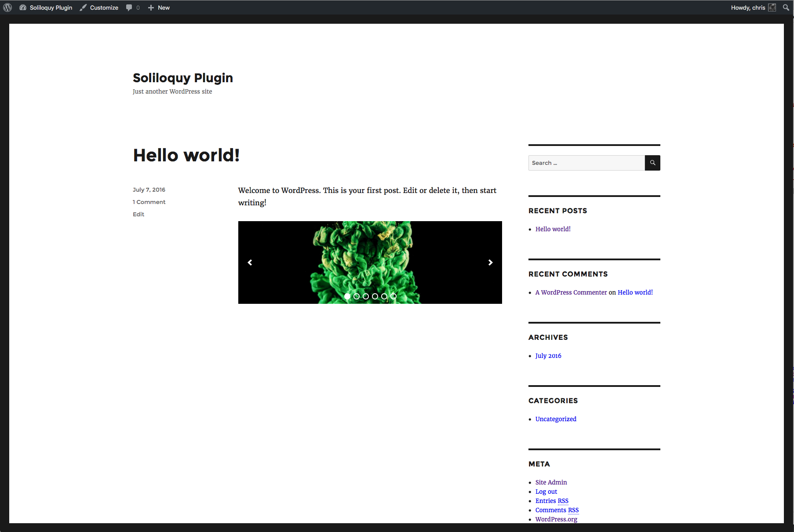Select the third slider pagination dot
794x532 pixels.
coord(366,296)
